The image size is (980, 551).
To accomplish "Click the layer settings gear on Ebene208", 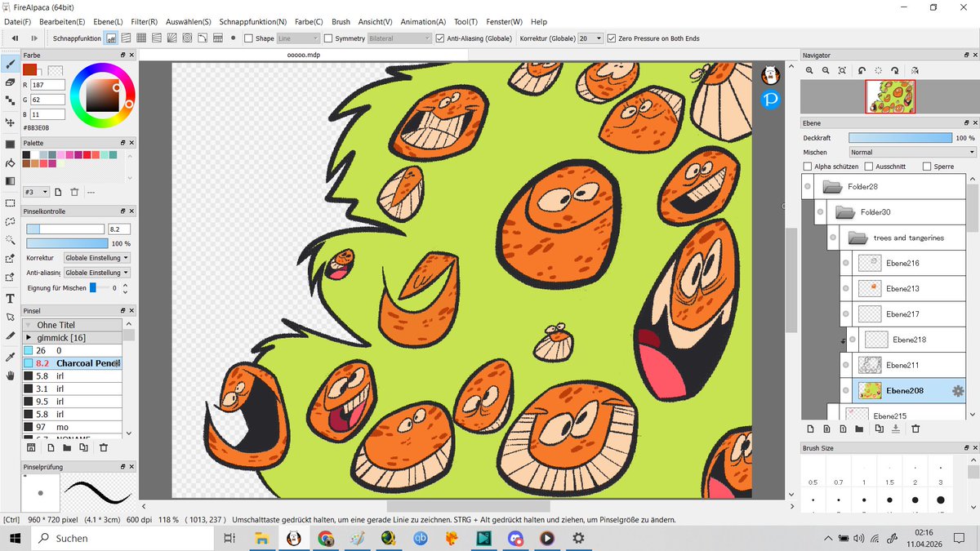I will [x=958, y=391].
